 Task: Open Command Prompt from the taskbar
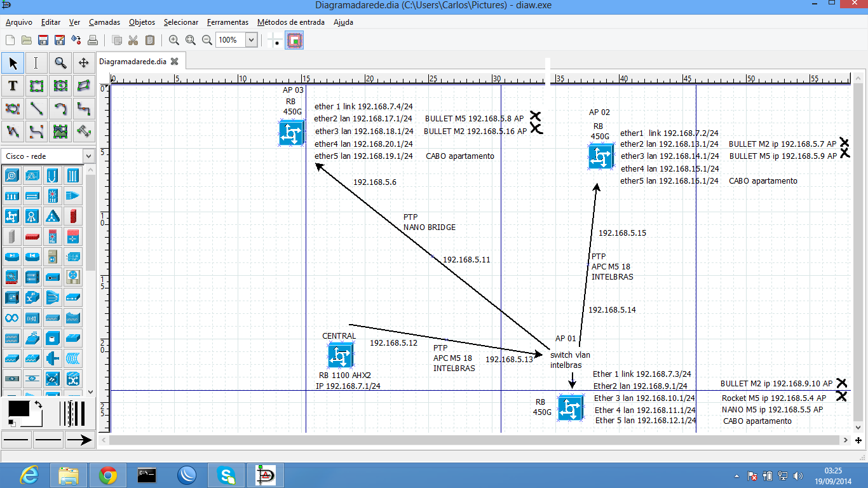[x=147, y=475]
